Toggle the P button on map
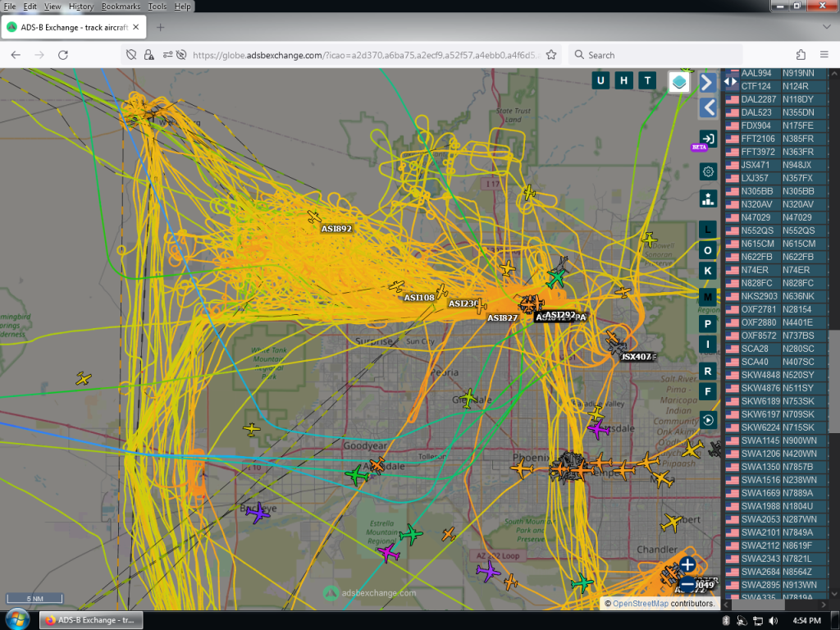 tap(708, 323)
